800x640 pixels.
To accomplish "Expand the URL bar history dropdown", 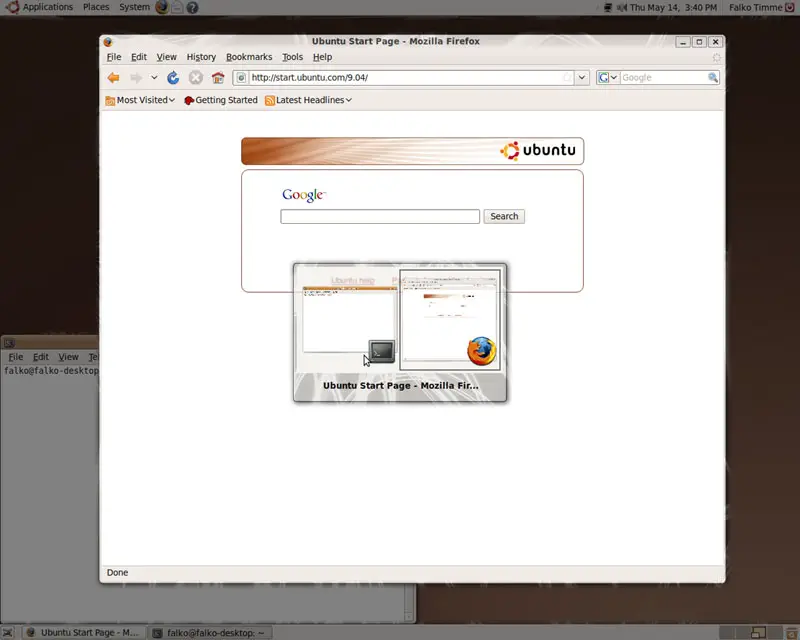I will point(582,78).
